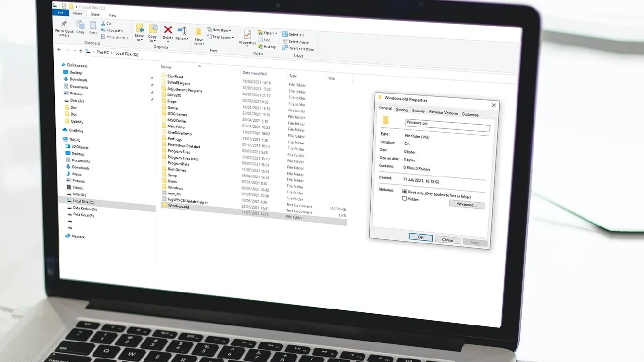Click Select none in ribbon
644x362 pixels.
[295, 42]
